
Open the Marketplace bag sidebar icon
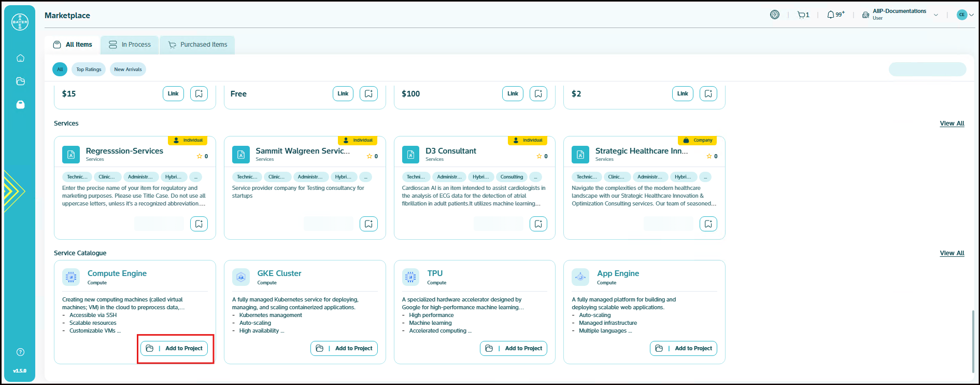tap(20, 104)
